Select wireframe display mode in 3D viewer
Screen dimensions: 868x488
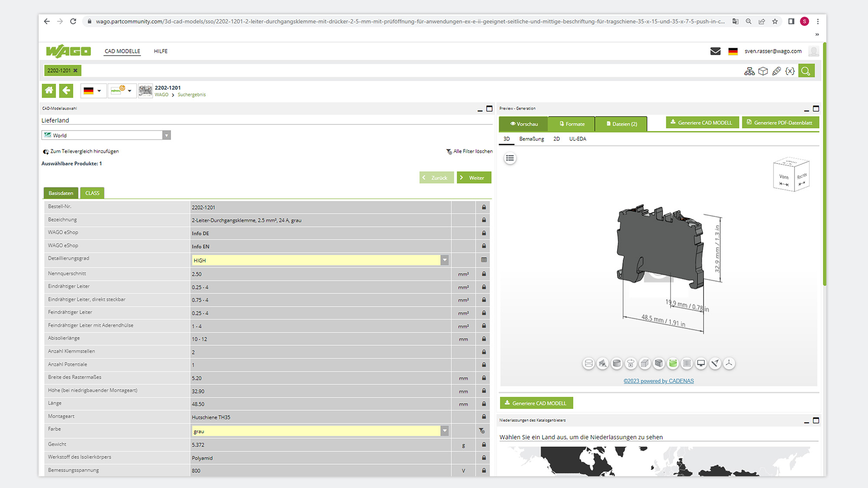589,364
